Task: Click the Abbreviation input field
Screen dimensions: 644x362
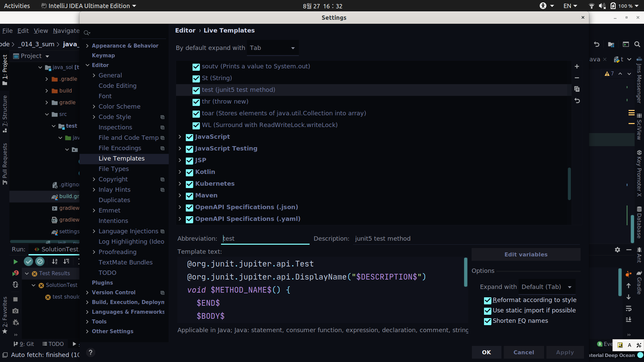Action: pos(265,239)
